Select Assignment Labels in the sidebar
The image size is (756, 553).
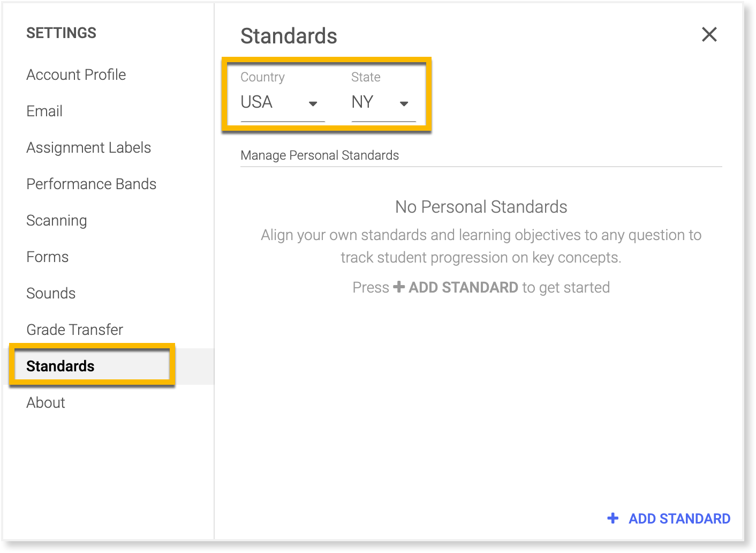88,147
